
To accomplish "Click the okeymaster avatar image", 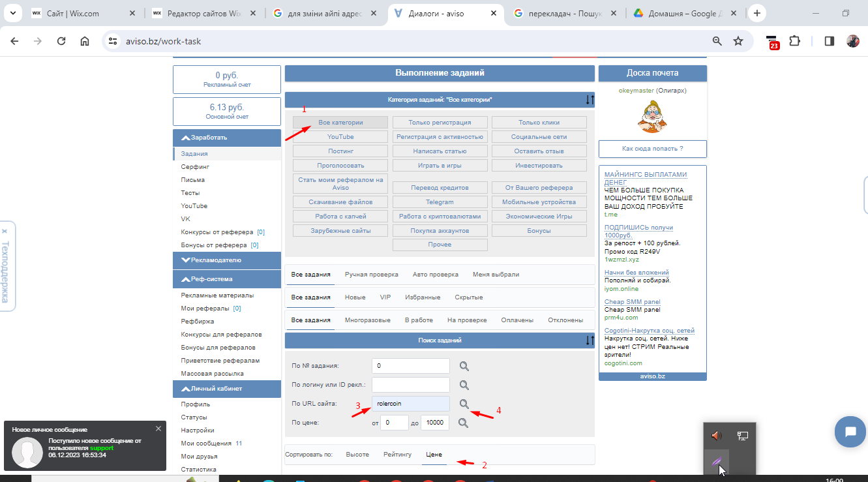I will (652, 116).
